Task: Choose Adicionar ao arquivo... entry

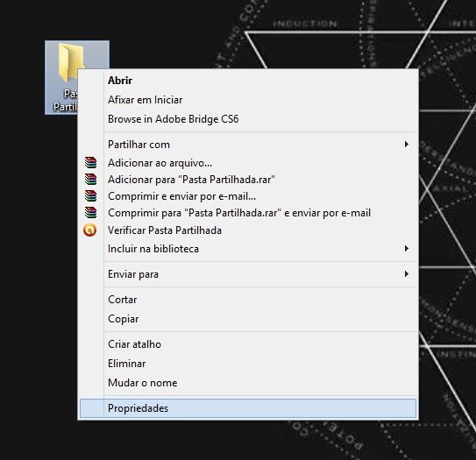Action: tap(248, 163)
